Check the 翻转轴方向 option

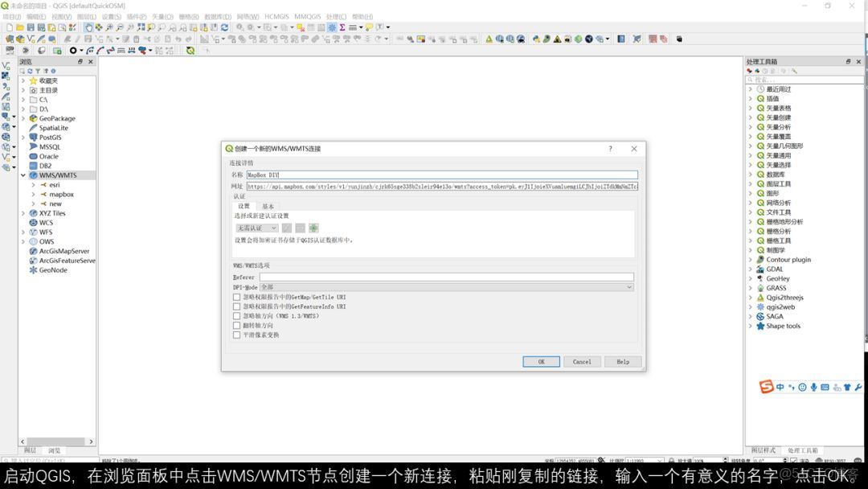[237, 325]
